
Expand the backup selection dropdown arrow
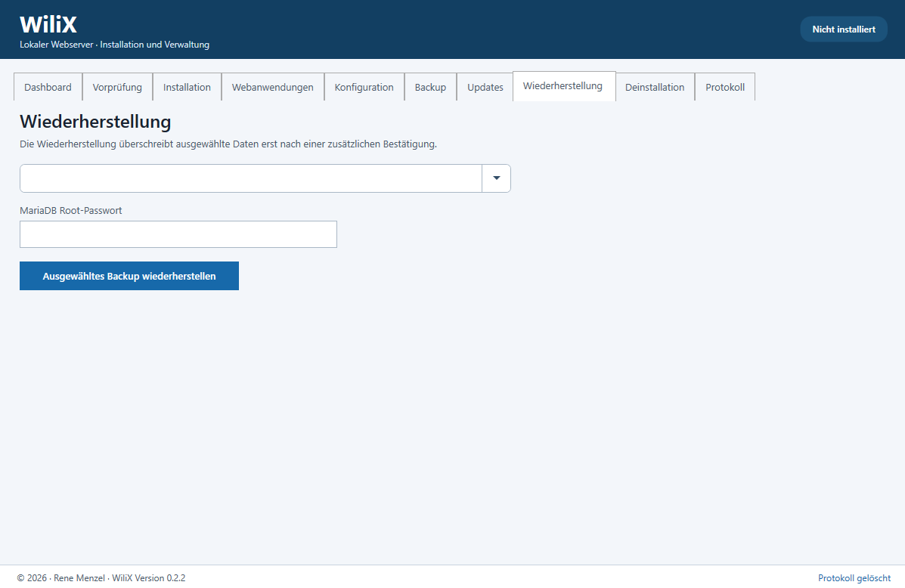(x=497, y=178)
